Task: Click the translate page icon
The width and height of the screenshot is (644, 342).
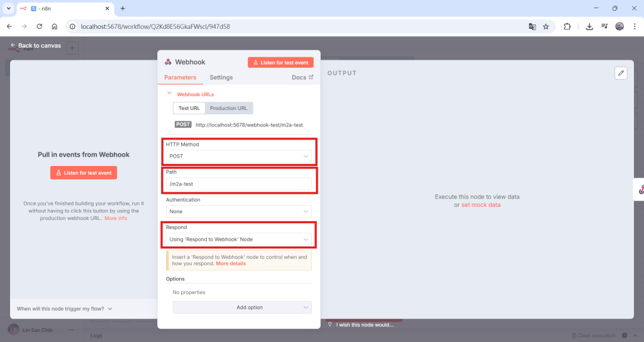Action: point(532,26)
